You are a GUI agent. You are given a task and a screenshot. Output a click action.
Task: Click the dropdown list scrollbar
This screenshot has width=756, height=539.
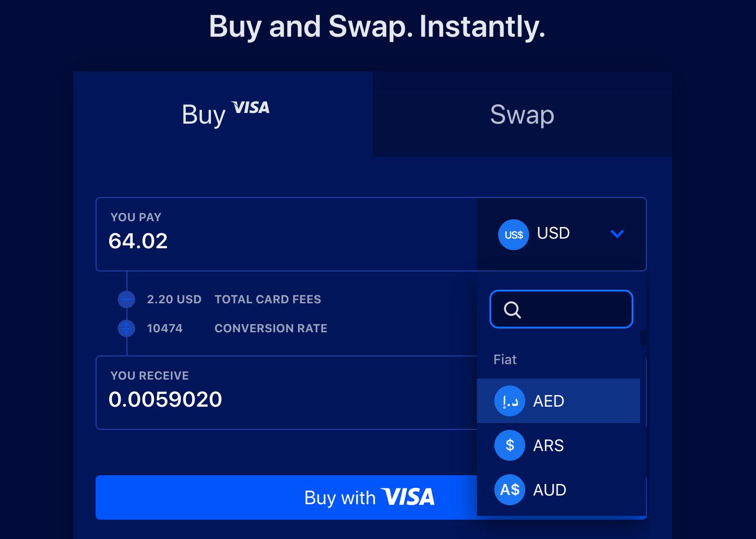tap(643, 338)
